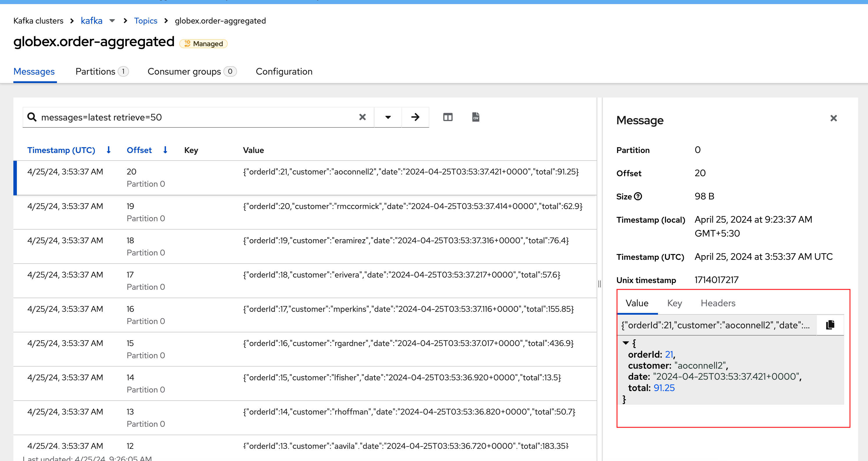The image size is (868, 461).
Task: Open the Configuration tab
Action: click(284, 71)
